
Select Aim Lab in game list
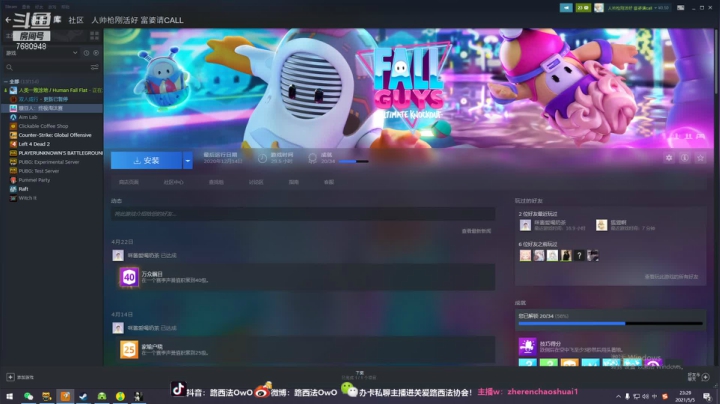pos(53,117)
